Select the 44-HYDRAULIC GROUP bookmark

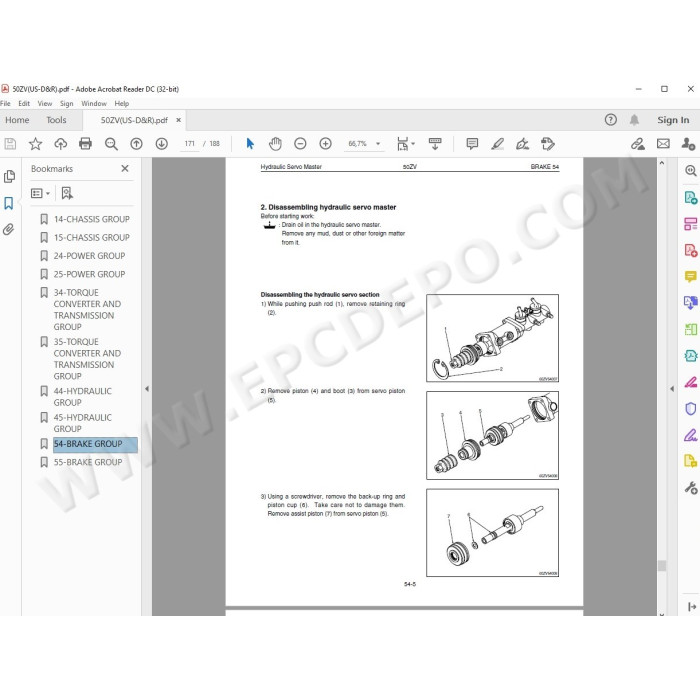tap(83, 397)
